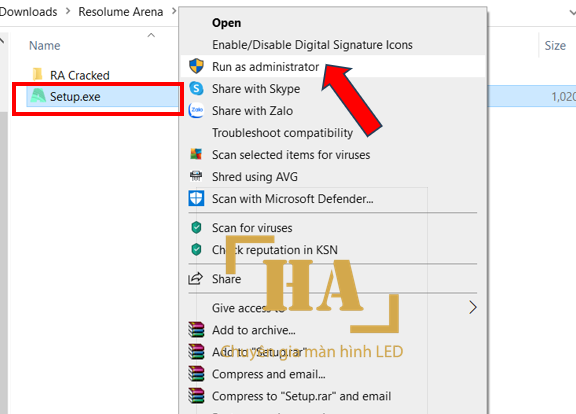The image size is (576, 414).
Task: Select the Setup.exe file name
Action: click(x=75, y=97)
